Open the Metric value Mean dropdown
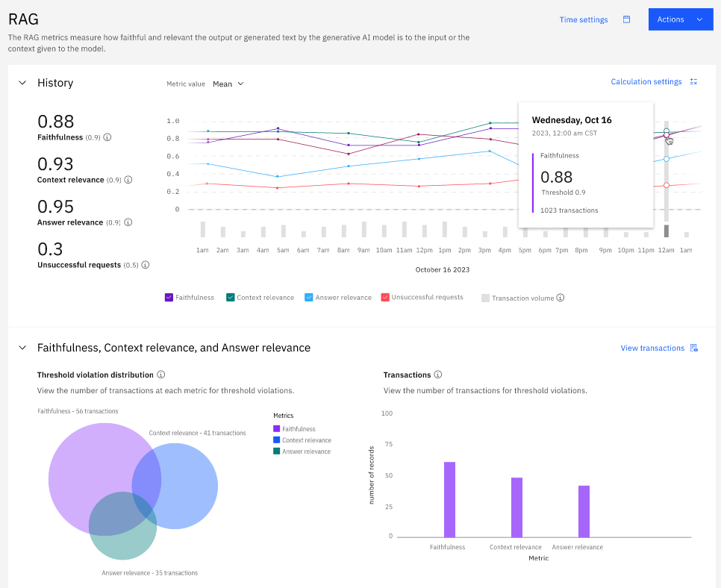The height and width of the screenshot is (588, 721). click(x=228, y=84)
